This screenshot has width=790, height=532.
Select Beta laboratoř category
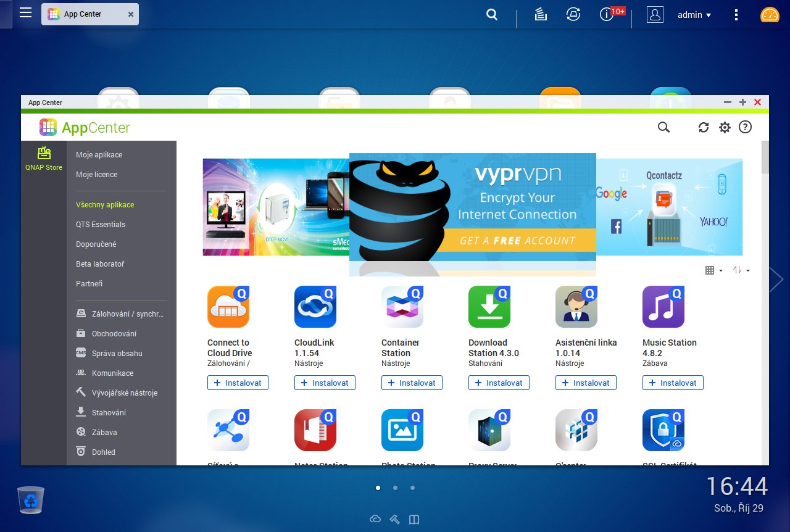(100, 264)
